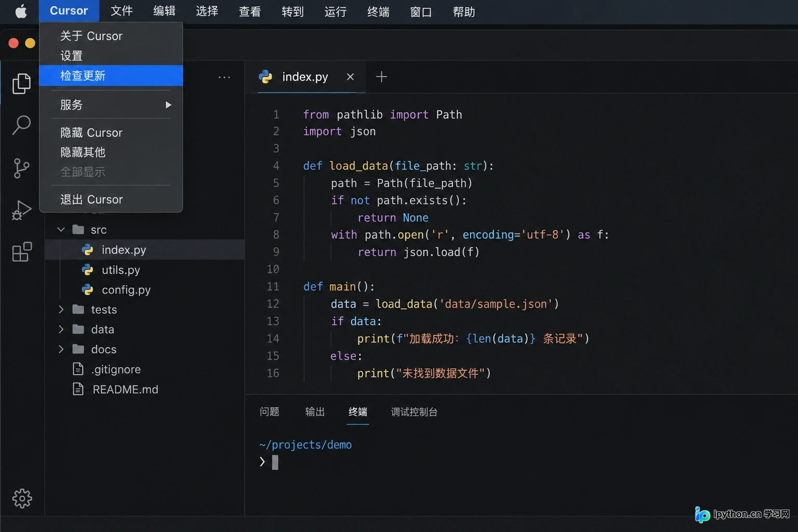This screenshot has height=532, width=798.
Task: Open the settings gear in activity bar
Action: click(22, 498)
